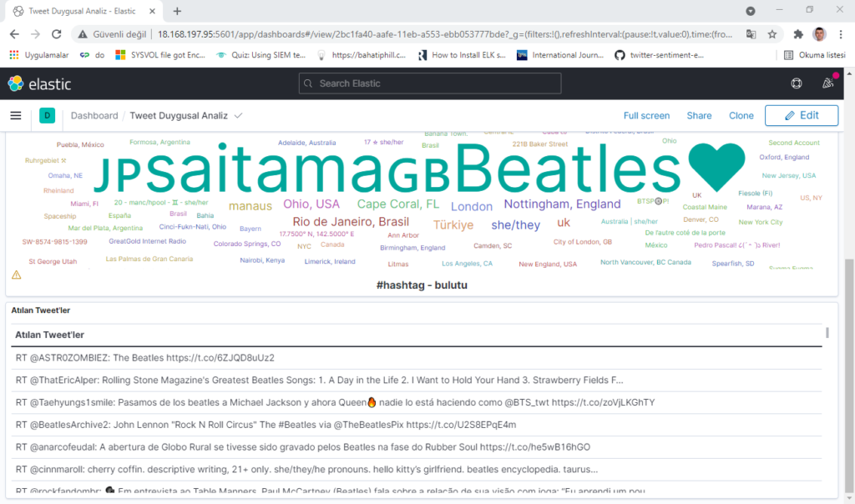Viewport: 855px width, 504px height.
Task: Go to the Dashboard breadcrumb
Action: click(94, 115)
